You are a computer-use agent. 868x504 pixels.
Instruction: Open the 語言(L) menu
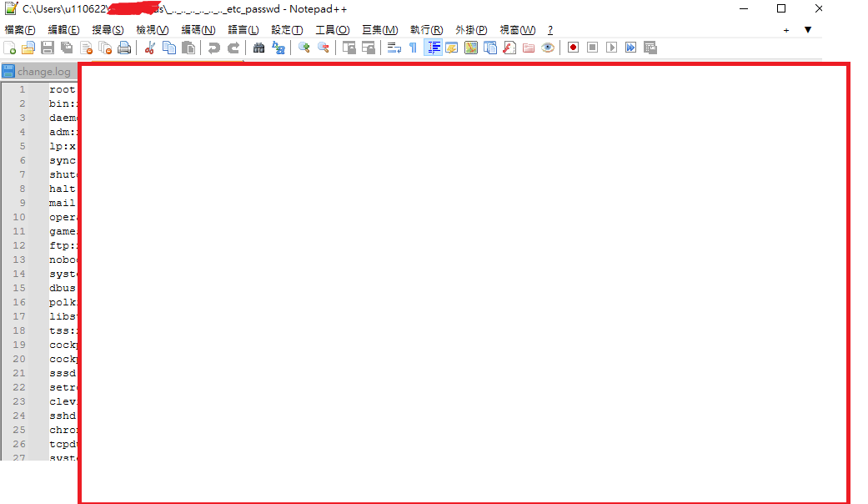tap(243, 30)
